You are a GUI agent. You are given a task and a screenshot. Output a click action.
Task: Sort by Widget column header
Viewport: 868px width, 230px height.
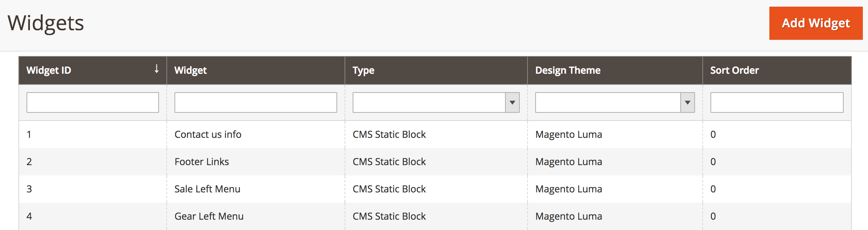(x=190, y=70)
